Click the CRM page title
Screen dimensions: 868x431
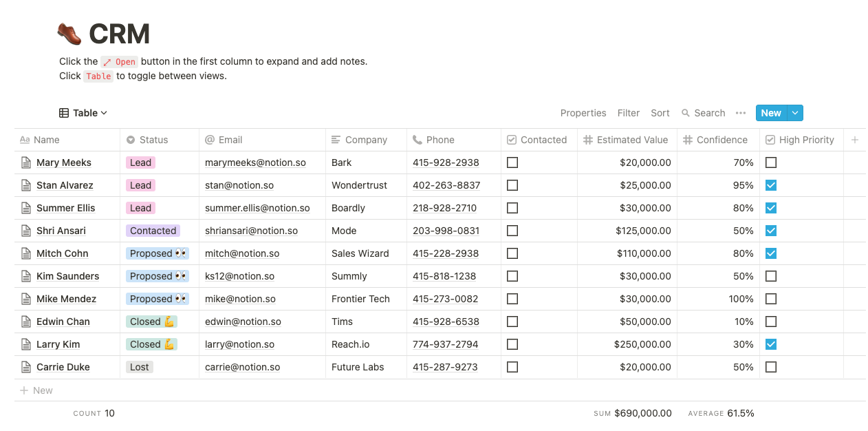point(119,34)
